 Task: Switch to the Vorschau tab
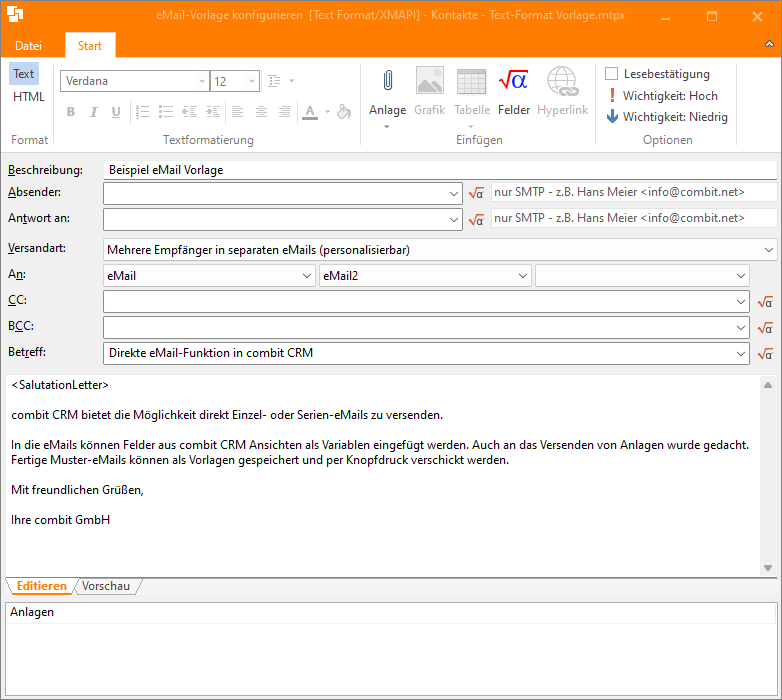pyautogui.click(x=106, y=586)
